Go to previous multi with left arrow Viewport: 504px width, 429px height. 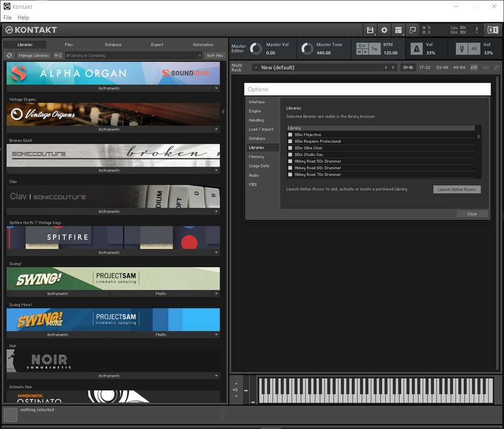386,68
